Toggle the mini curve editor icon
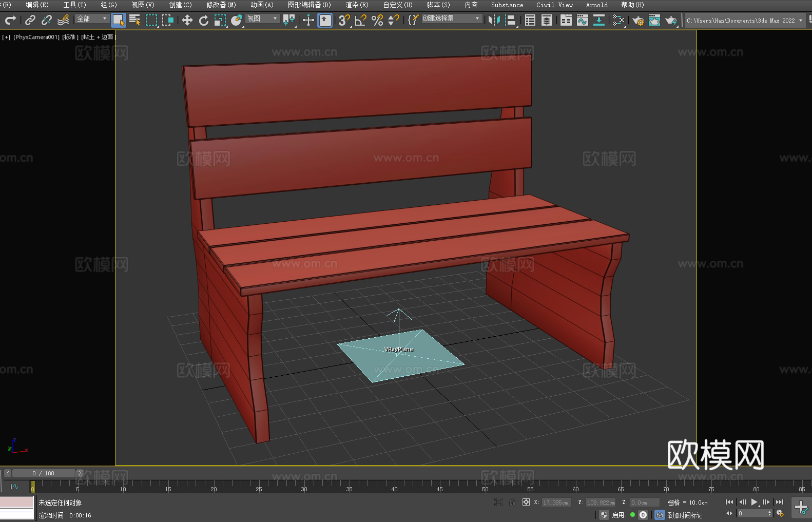Image resolution: width=812 pixels, height=522 pixels. point(14,486)
